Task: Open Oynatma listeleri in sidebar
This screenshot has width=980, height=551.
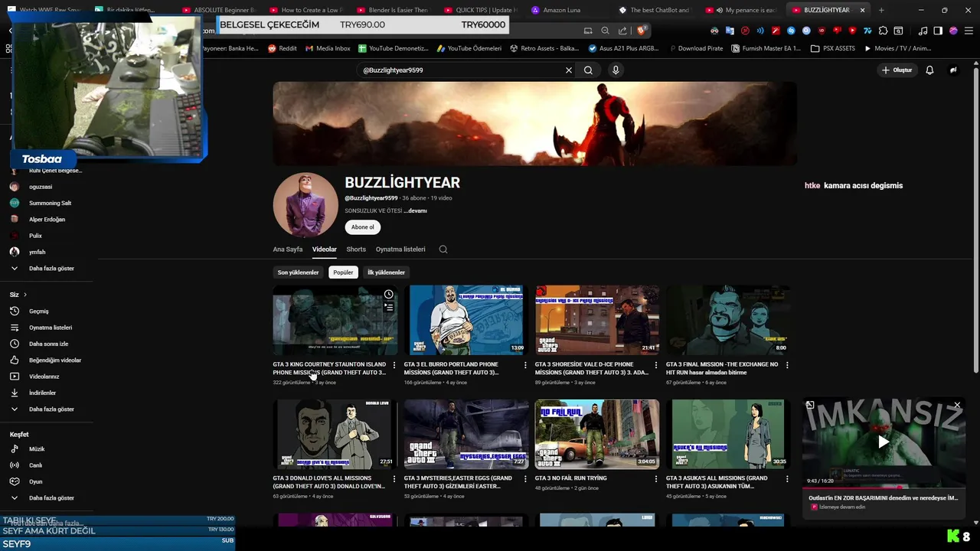Action: point(51,328)
